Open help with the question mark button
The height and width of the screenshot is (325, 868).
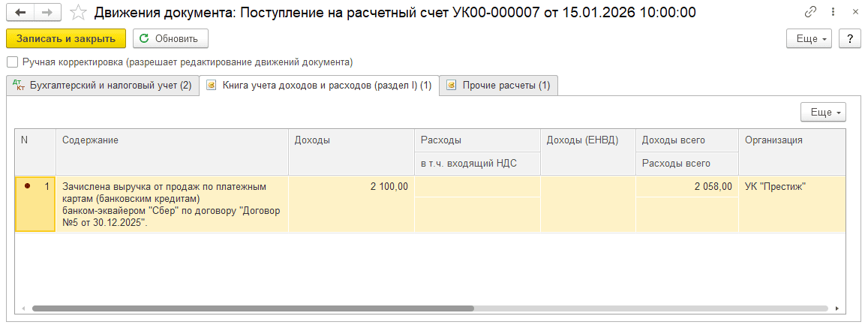tap(849, 39)
